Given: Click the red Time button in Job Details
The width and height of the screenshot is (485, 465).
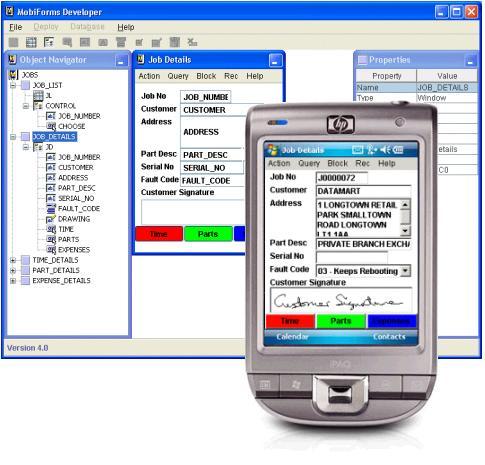Looking at the screenshot, I should coord(159,234).
